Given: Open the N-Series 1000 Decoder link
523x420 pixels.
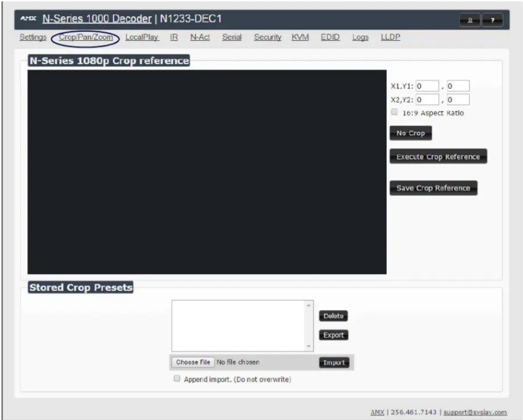Looking at the screenshot, I should [x=97, y=19].
